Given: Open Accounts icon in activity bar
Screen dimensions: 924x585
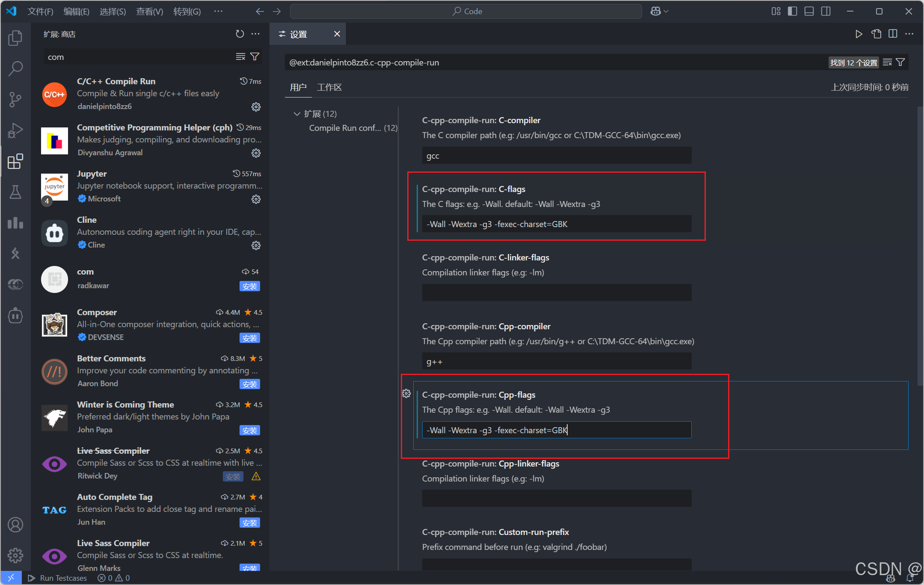Looking at the screenshot, I should [15, 525].
